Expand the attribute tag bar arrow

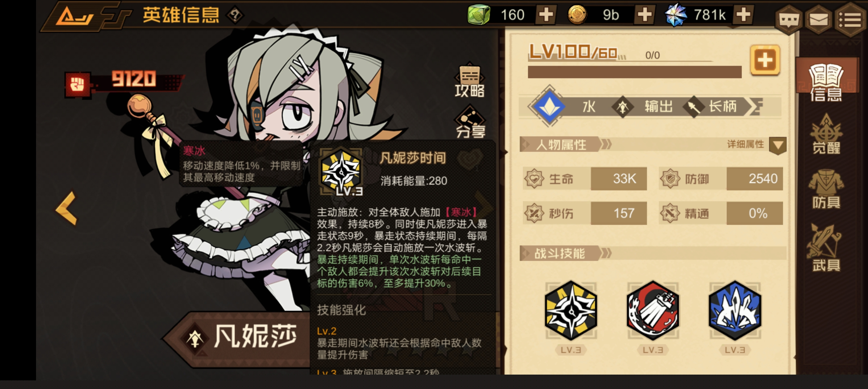(756, 107)
